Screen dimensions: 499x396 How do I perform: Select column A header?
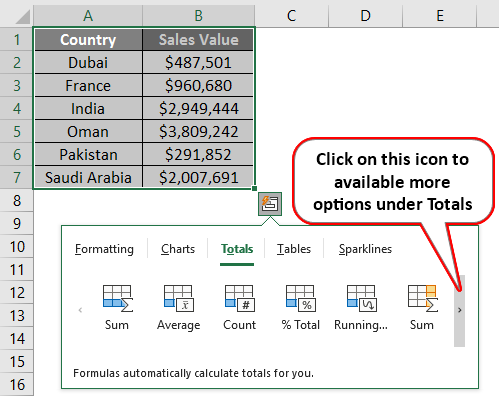click(x=88, y=15)
